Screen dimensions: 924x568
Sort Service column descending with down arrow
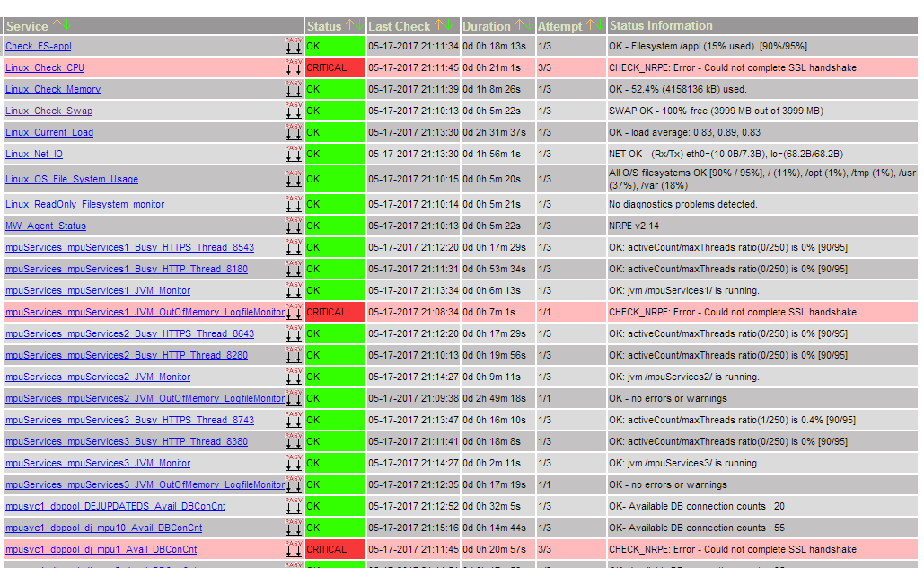66,26
